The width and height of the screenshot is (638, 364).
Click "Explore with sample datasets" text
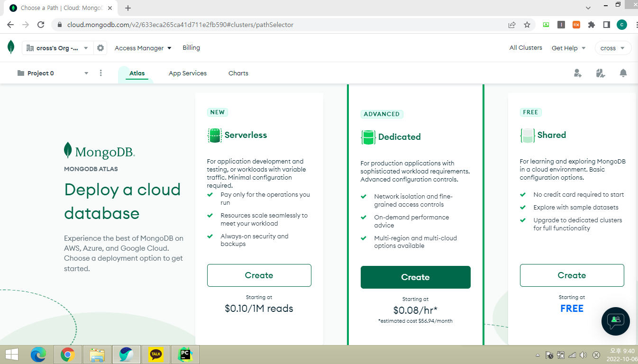(576, 208)
